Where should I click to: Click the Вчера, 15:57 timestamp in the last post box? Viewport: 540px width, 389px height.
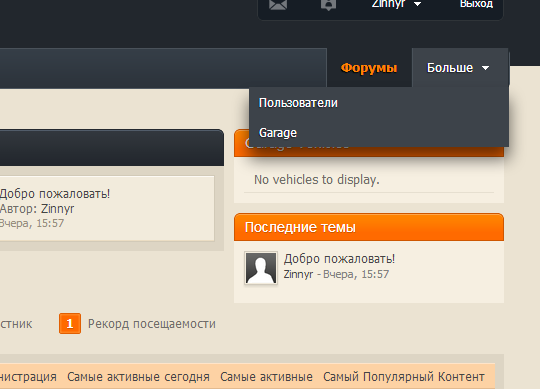point(32,223)
